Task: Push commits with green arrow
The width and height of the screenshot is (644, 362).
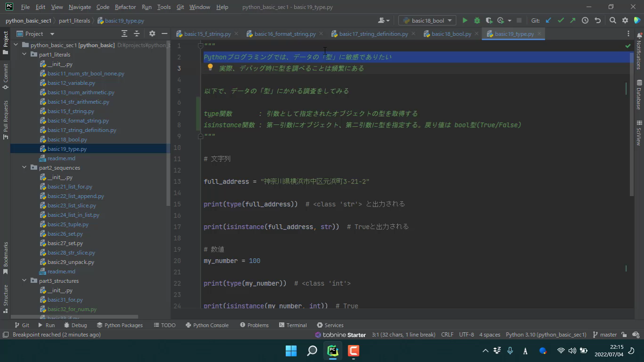Action: click(572, 20)
